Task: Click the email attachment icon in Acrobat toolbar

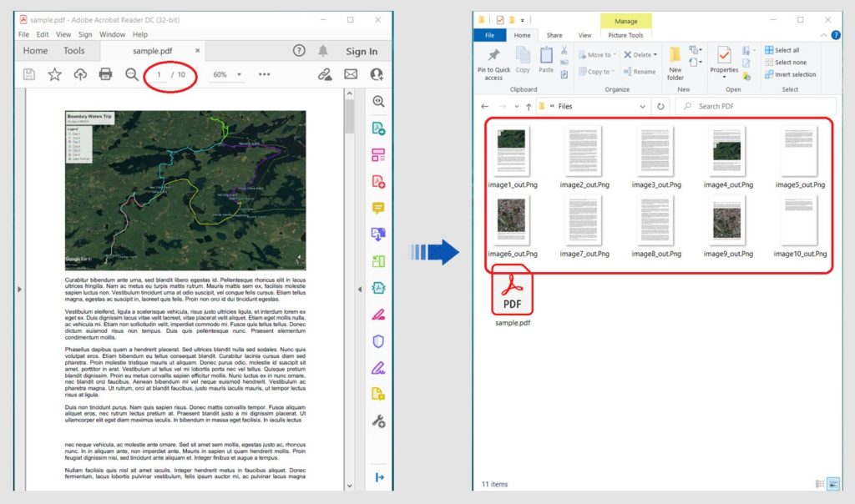Action: (351, 74)
